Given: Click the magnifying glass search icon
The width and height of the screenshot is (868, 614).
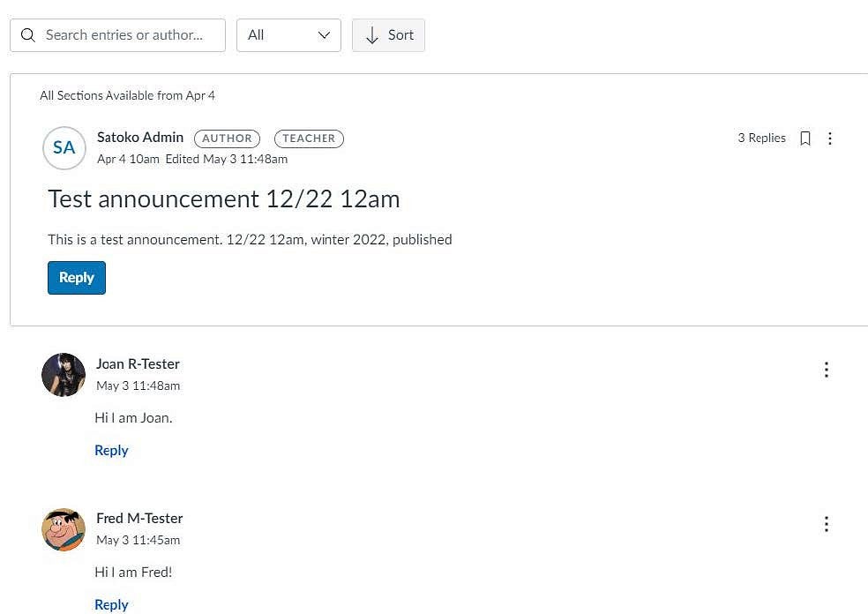Looking at the screenshot, I should (x=28, y=35).
